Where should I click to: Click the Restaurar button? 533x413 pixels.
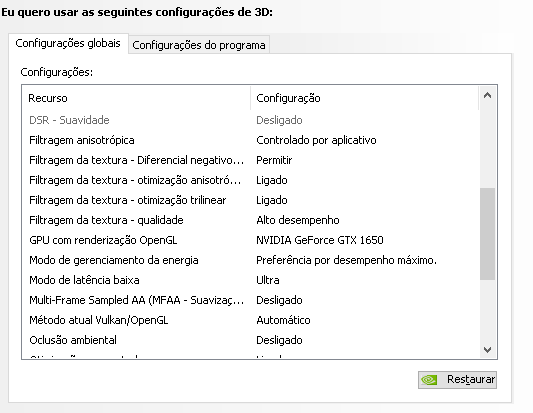pos(457,380)
